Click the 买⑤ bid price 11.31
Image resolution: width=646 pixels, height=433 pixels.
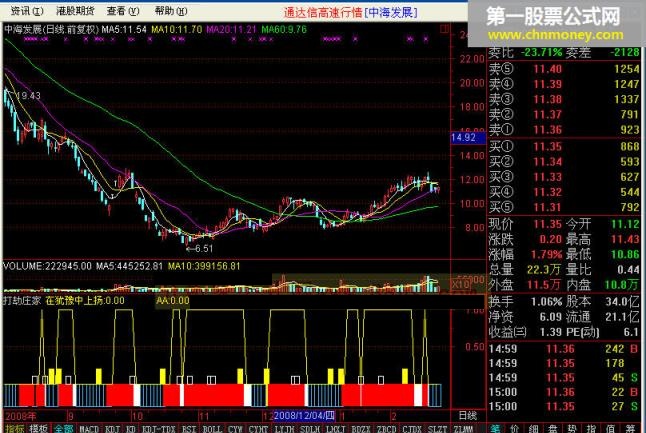[x=548, y=207]
